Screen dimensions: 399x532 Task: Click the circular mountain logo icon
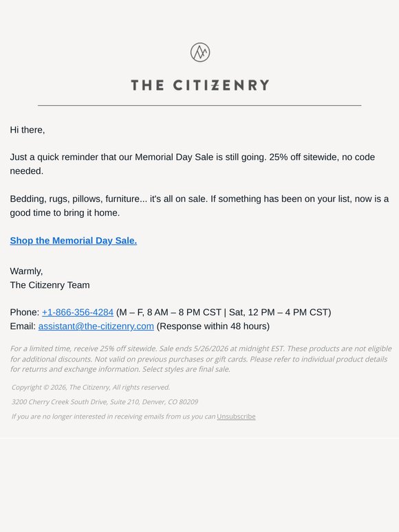click(200, 52)
